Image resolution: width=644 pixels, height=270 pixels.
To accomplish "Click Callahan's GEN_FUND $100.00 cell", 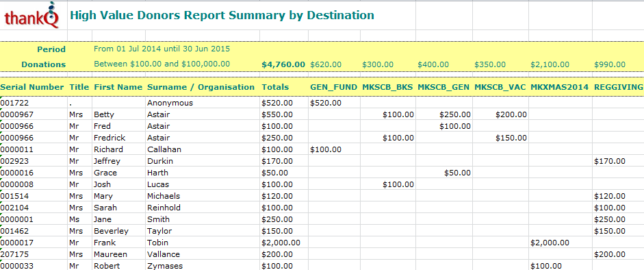I will tap(326, 149).
